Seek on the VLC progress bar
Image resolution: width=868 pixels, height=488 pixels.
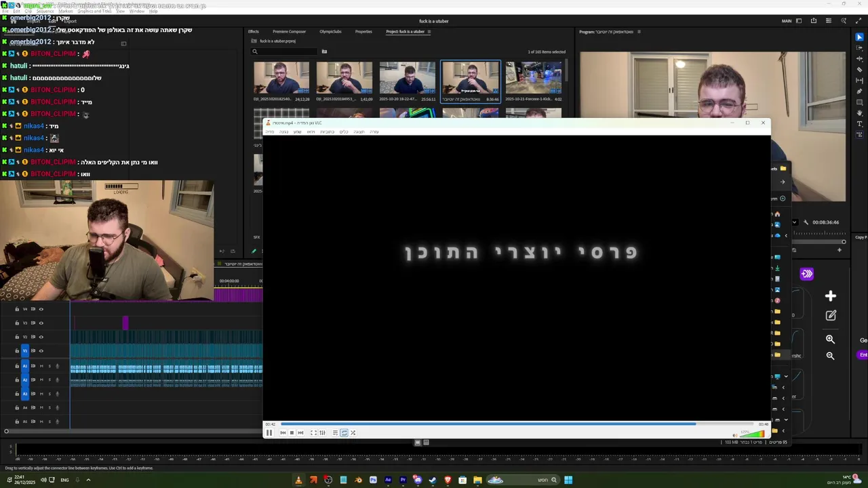517,424
